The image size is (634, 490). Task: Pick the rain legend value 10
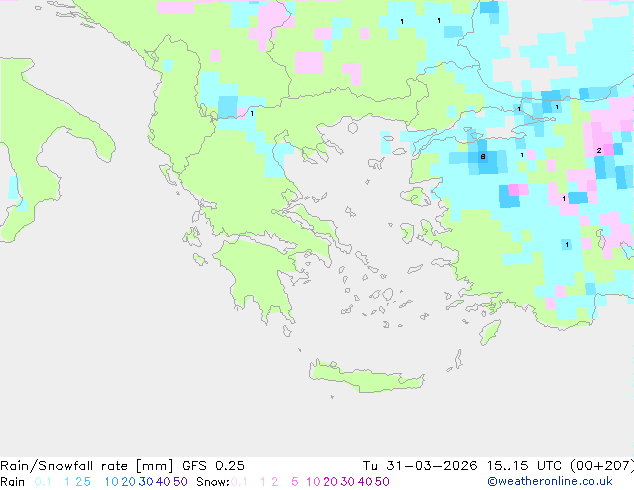pyautogui.click(x=111, y=482)
